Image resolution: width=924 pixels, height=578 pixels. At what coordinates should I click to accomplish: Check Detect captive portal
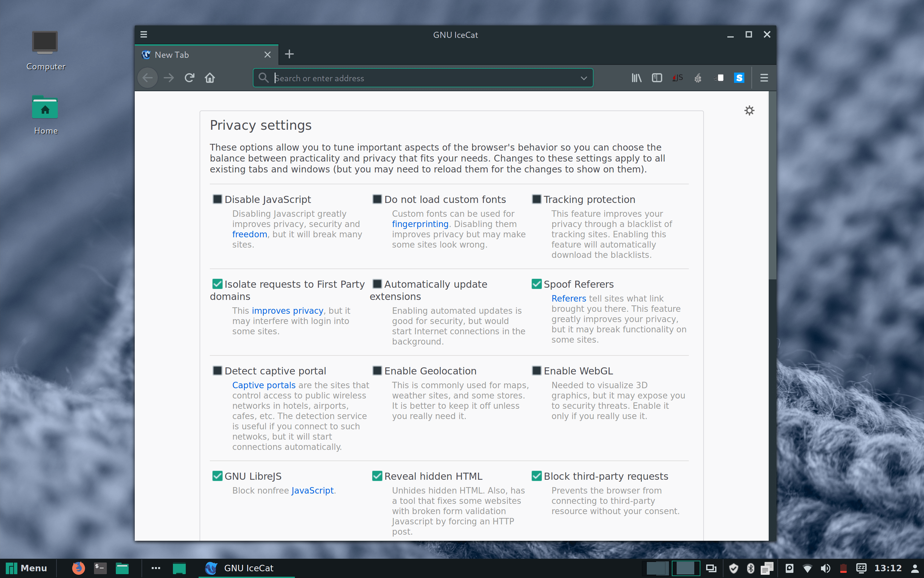click(x=217, y=371)
